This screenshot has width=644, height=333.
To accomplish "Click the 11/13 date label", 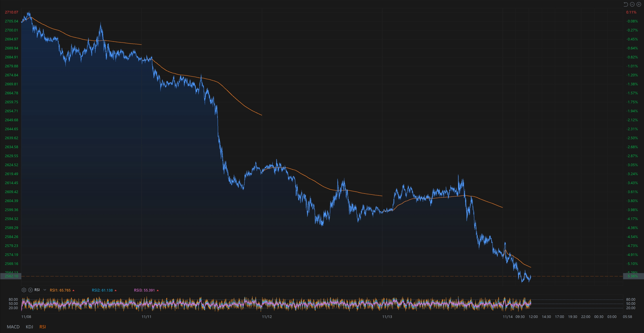I will [x=387, y=317].
